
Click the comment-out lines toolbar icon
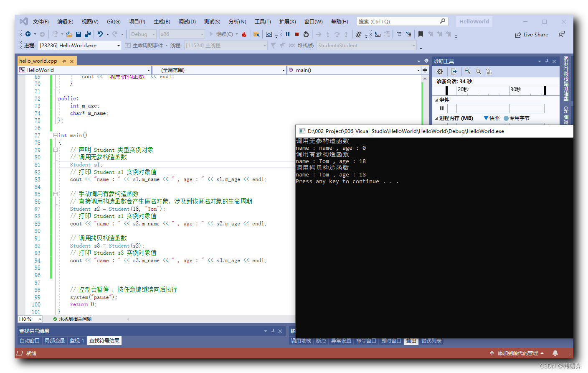(x=408, y=34)
